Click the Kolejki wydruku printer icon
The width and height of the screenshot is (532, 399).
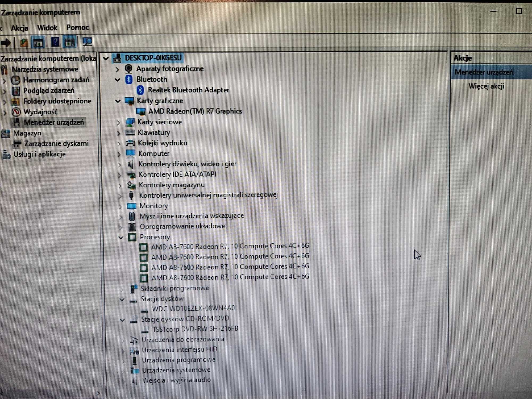(x=130, y=143)
